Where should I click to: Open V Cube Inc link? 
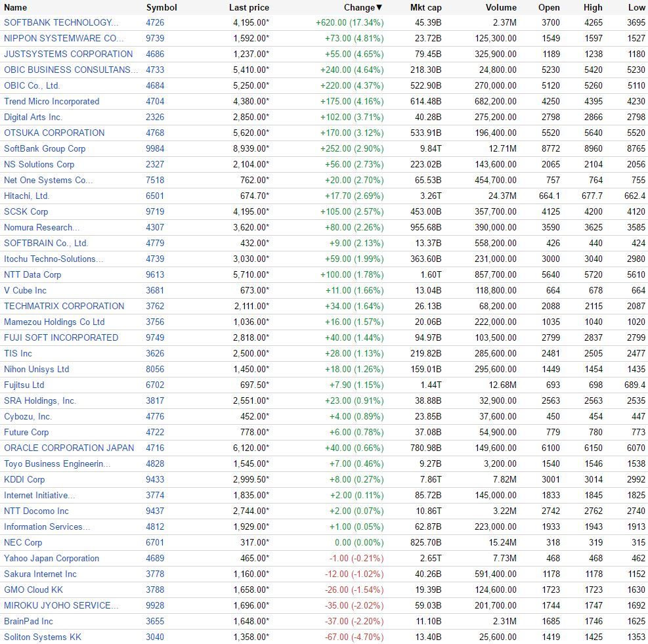pyautogui.click(x=25, y=290)
